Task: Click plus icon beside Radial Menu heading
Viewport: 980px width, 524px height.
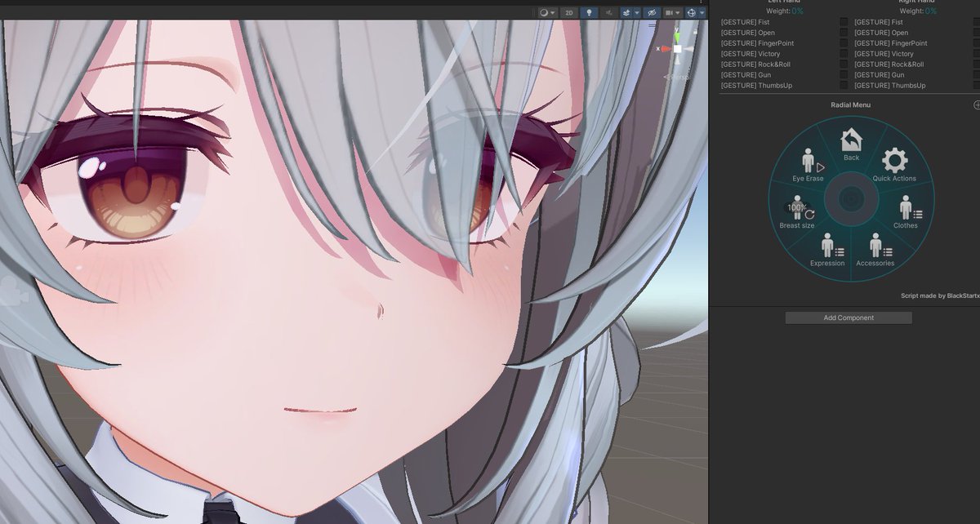Action: click(x=977, y=104)
